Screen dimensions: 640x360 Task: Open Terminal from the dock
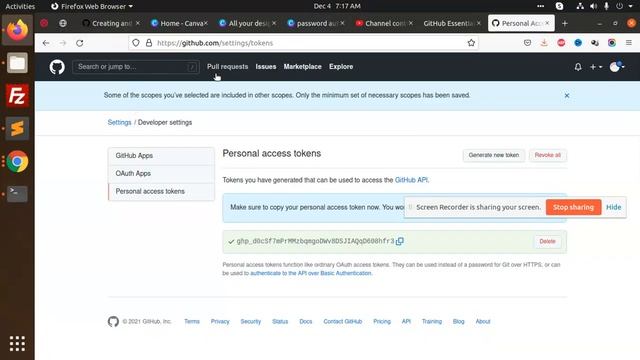[17, 193]
